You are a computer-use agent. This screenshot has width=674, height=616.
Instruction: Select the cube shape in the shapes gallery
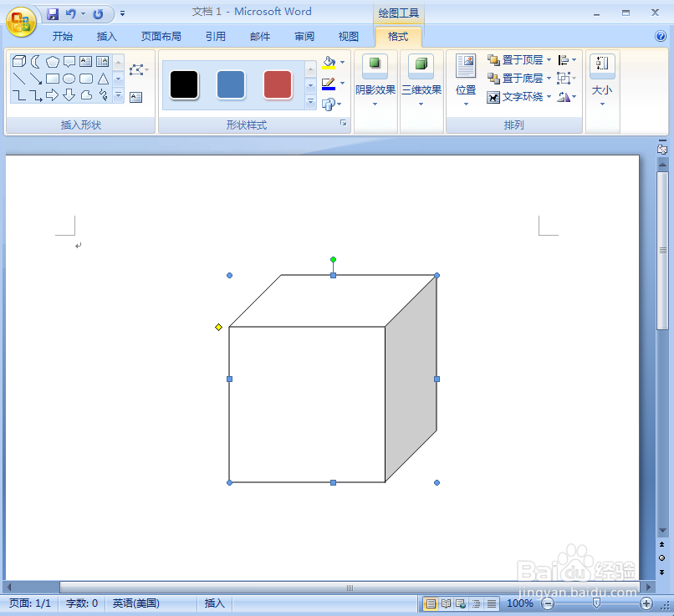19,61
